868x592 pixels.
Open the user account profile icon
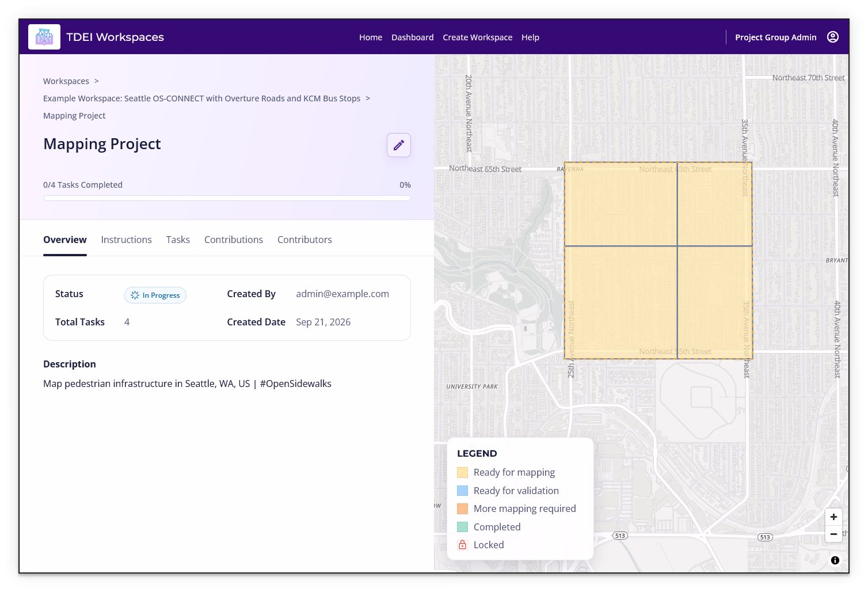pyautogui.click(x=833, y=37)
